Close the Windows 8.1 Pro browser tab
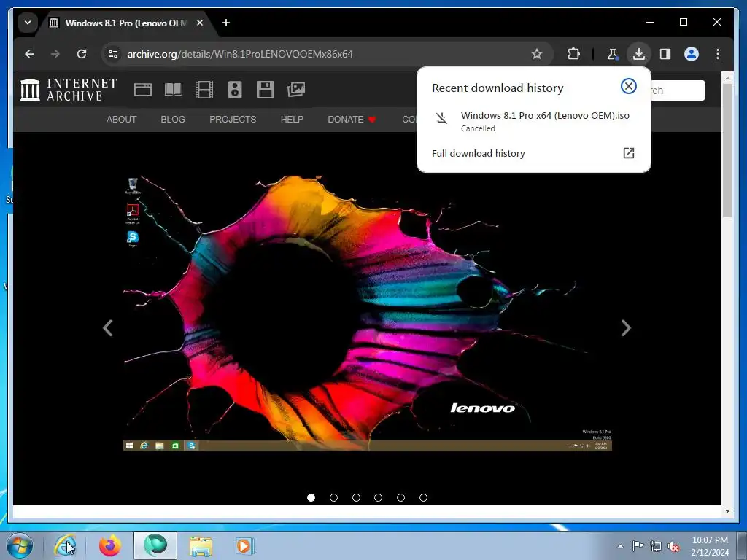The height and width of the screenshot is (560, 747). pos(200,23)
